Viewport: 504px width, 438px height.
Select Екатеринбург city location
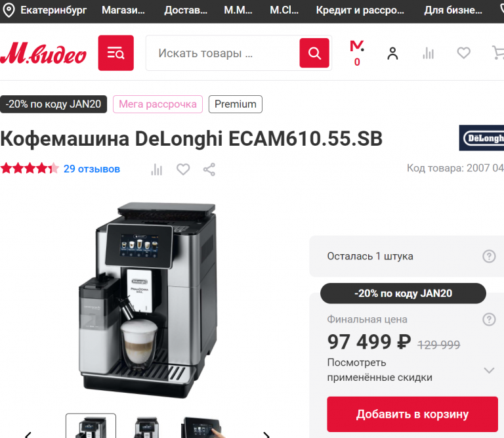(x=45, y=11)
